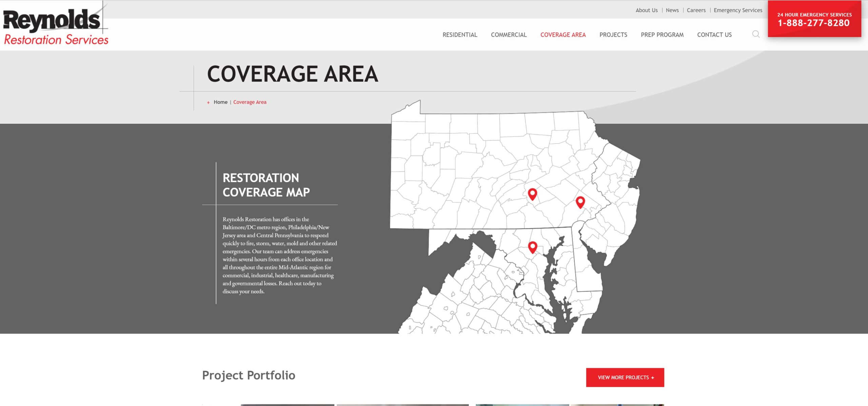This screenshot has width=868, height=406.
Task: Open the Commercial menu item
Action: click(509, 35)
